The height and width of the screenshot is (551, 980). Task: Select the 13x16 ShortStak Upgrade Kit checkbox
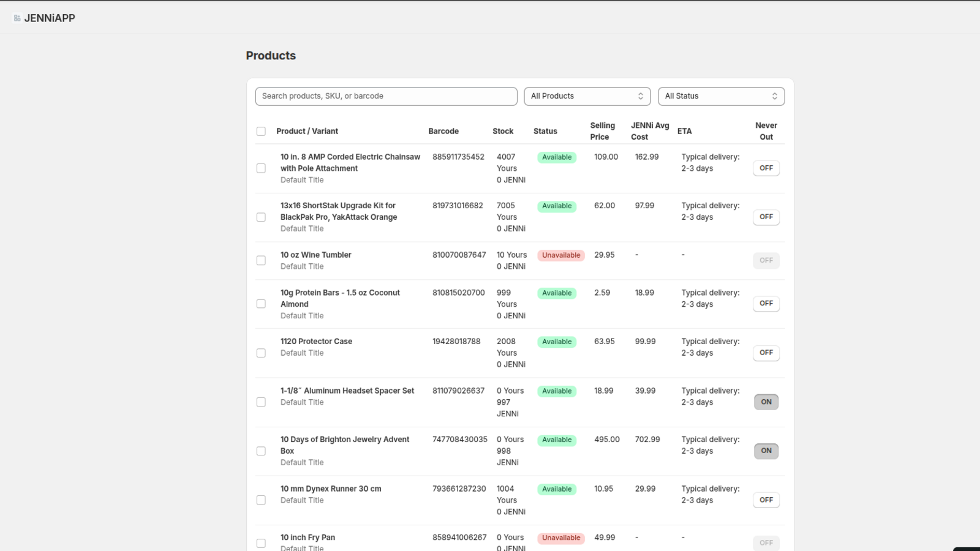261,217
